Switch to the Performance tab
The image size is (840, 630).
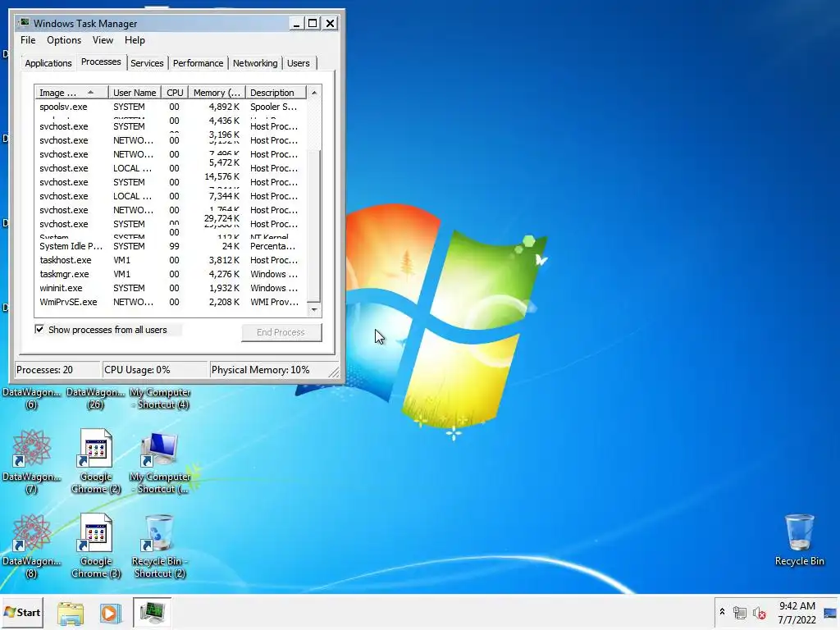(198, 63)
